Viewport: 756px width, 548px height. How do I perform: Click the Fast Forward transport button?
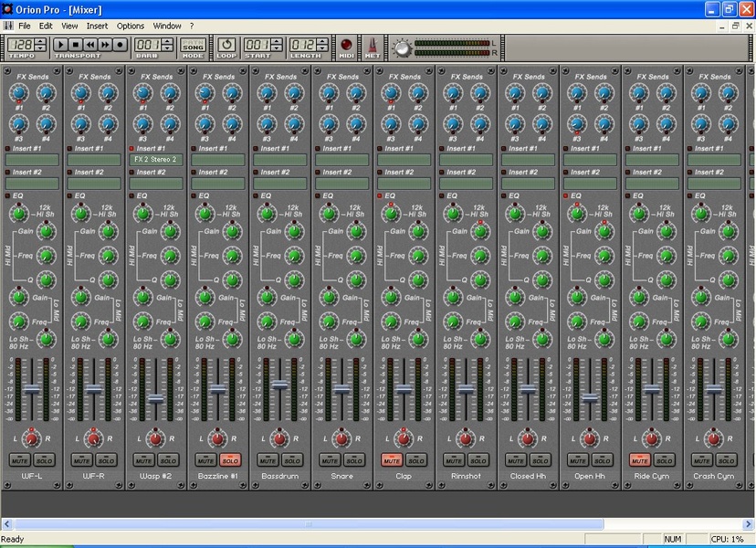[105, 44]
